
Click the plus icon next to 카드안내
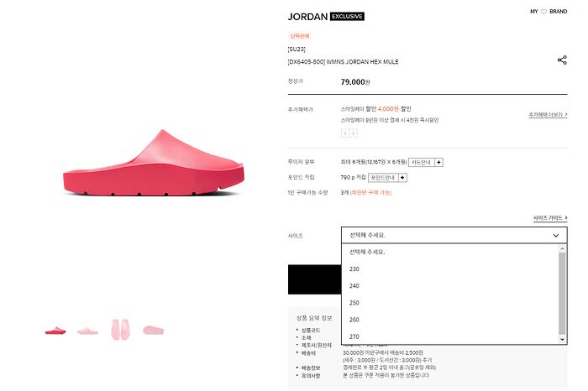click(x=438, y=162)
